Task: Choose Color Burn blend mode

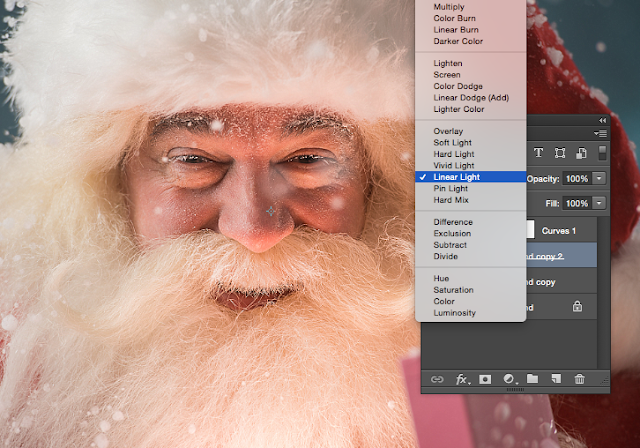Action: [x=454, y=18]
